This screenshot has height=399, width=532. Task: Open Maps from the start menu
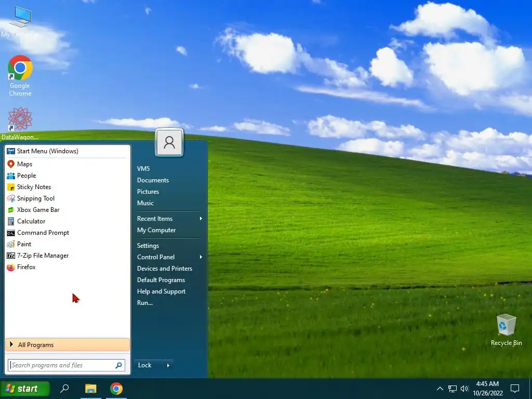pos(68,164)
